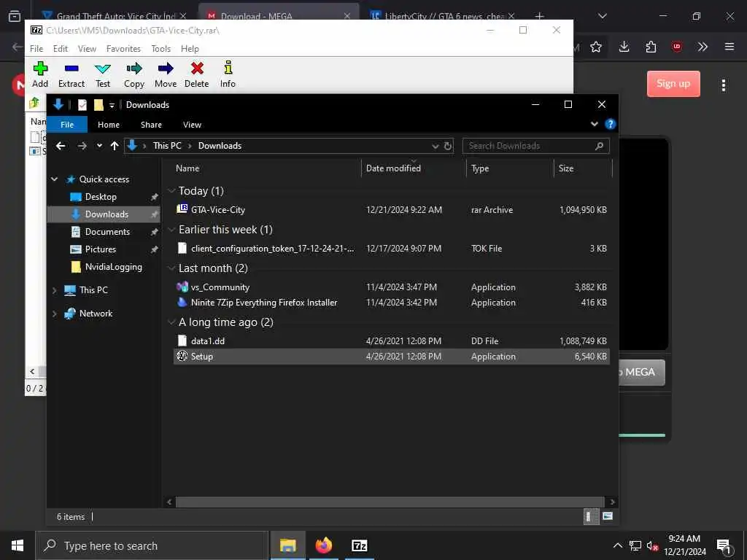Open the Edit menu in 7-Zip

(x=61, y=49)
